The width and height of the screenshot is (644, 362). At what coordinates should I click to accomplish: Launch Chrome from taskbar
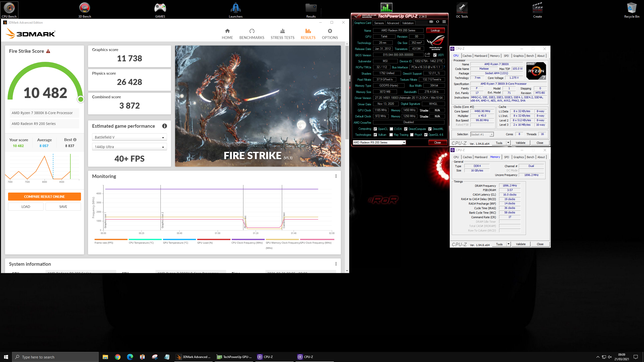pyautogui.click(x=117, y=357)
